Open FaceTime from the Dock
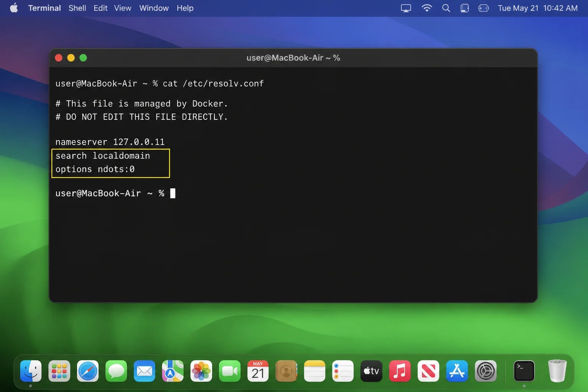Screen dimensions: 588x392 point(230,371)
